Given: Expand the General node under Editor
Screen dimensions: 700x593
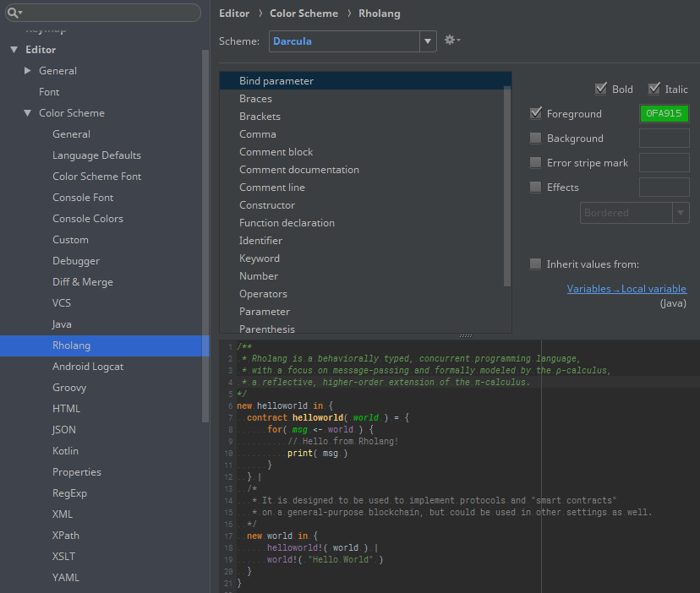Looking at the screenshot, I should [x=28, y=70].
